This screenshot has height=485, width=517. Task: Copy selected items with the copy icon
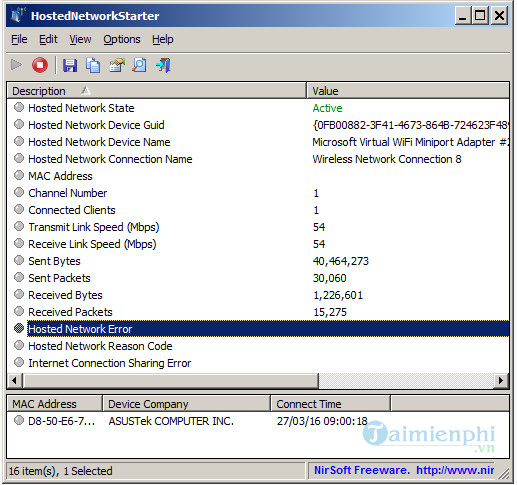coord(93,65)
